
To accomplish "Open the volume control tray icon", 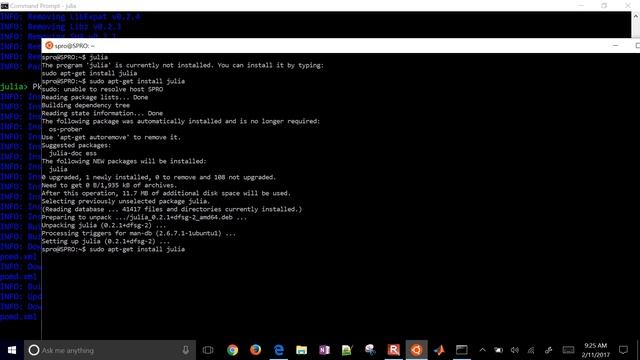I will pos(515,350).
